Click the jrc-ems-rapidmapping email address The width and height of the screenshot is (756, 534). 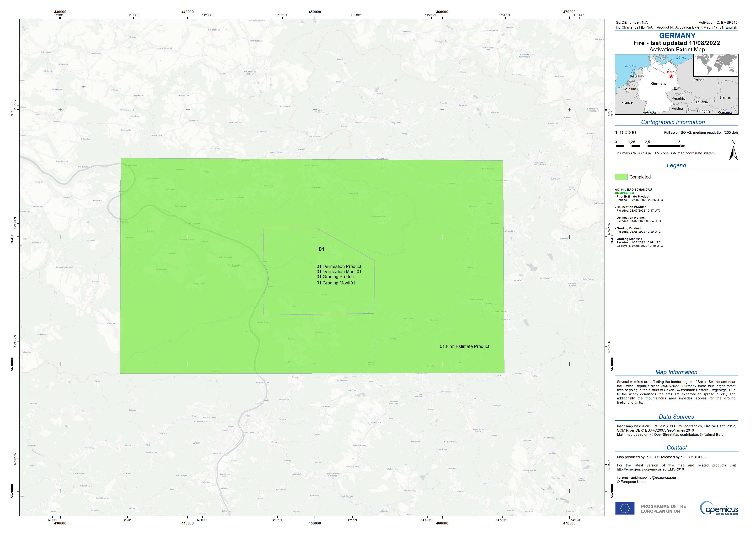point(646,477)
